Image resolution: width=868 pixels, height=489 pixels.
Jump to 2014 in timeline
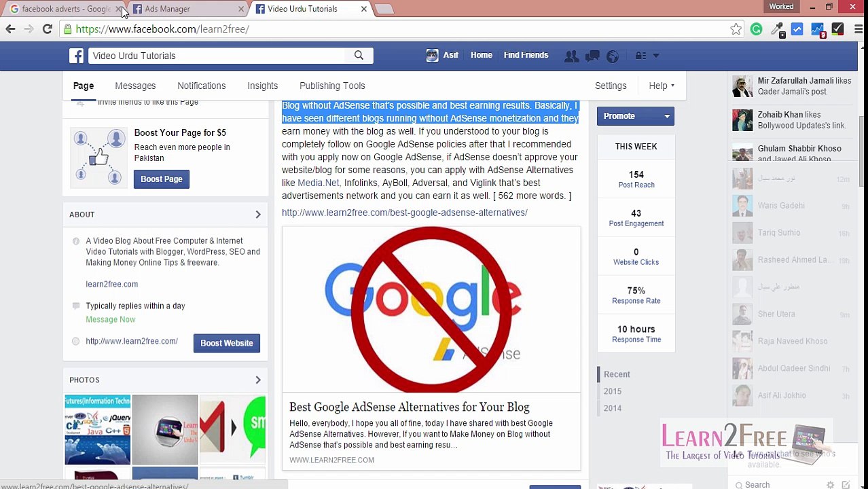(x=613, y=408)
